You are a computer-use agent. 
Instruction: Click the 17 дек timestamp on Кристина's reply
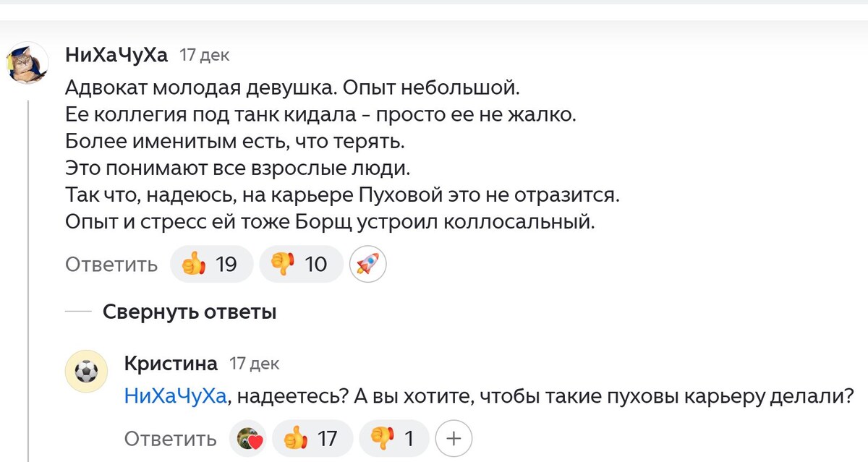pos(252,364)
